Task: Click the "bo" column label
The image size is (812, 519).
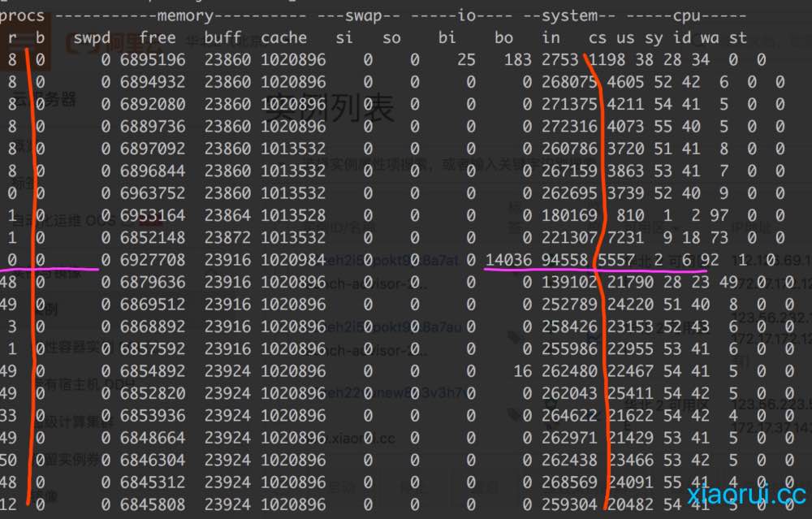Action: click(x=503, y=37)
